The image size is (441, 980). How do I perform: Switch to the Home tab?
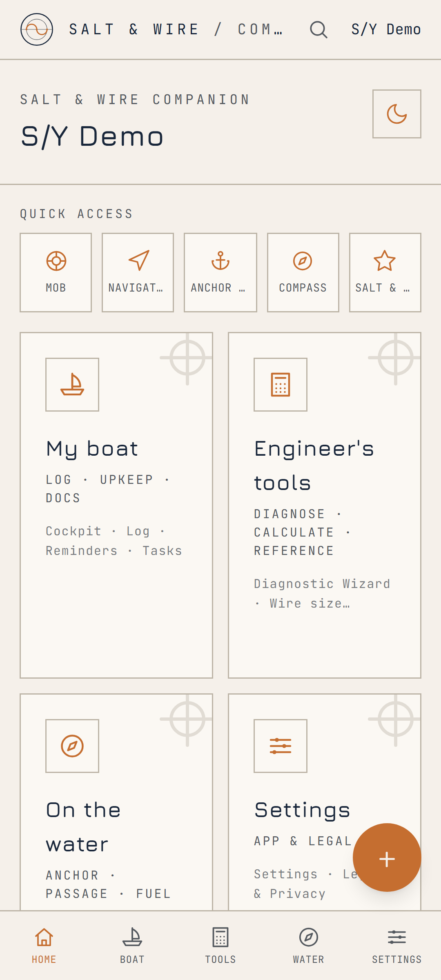click(x=44, y=945)
